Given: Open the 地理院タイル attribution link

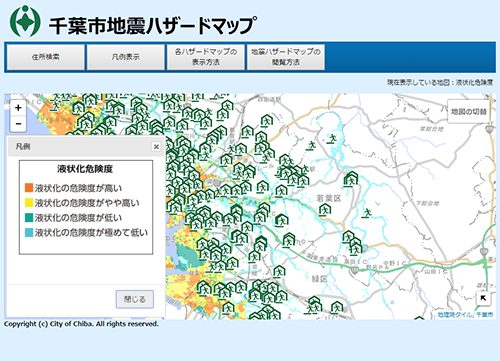Looking at the screenshot, I should pos(454,315).
